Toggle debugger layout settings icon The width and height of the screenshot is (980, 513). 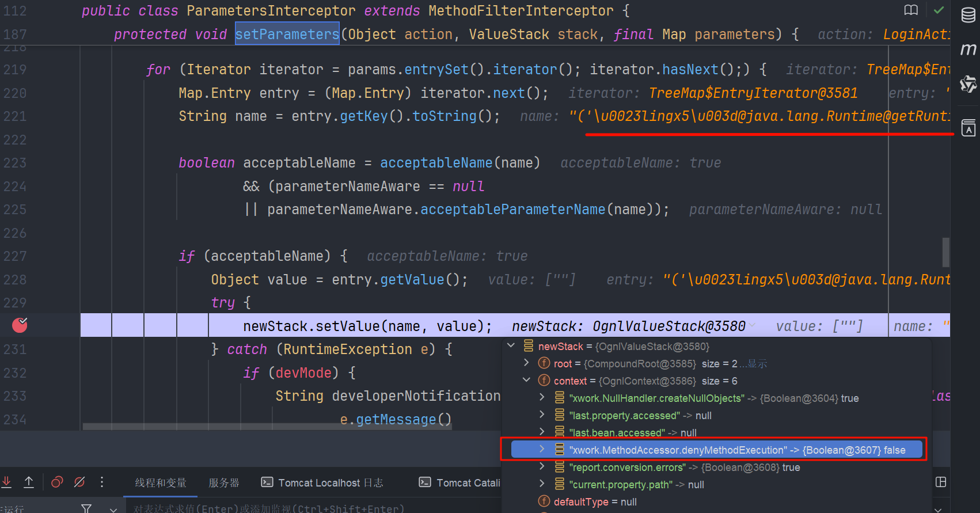click(941, 482)
